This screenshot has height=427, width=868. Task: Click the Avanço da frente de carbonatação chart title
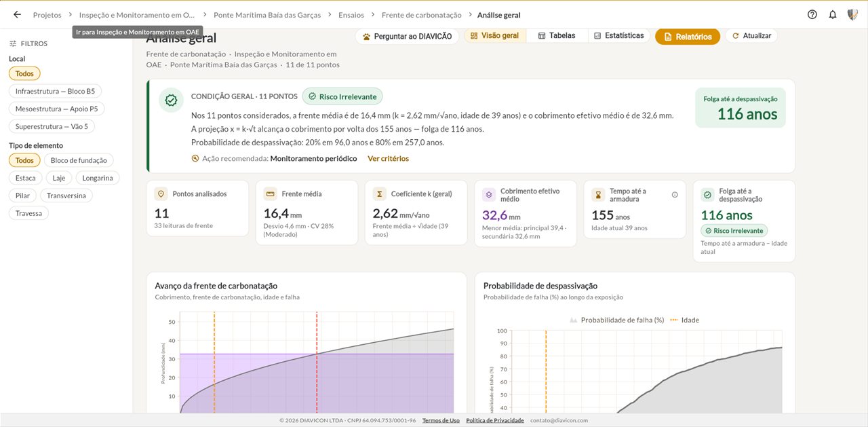tap(216, 286)
